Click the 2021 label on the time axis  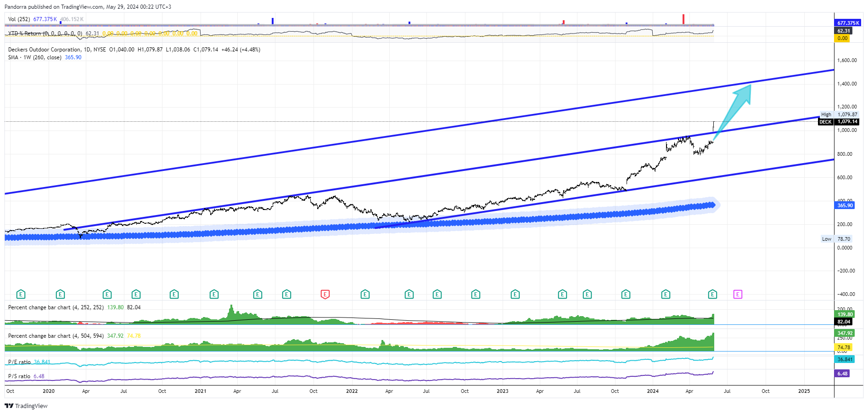tap(201, 391)
